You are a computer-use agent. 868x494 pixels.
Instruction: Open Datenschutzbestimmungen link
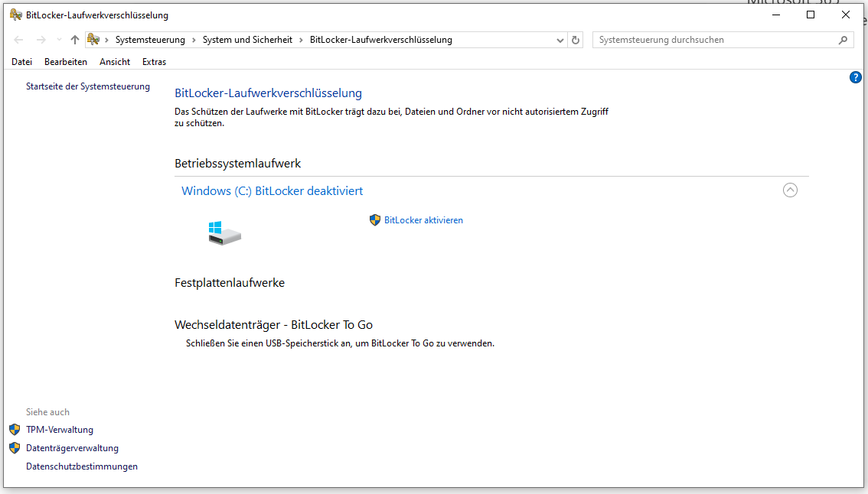coord(82,466)
